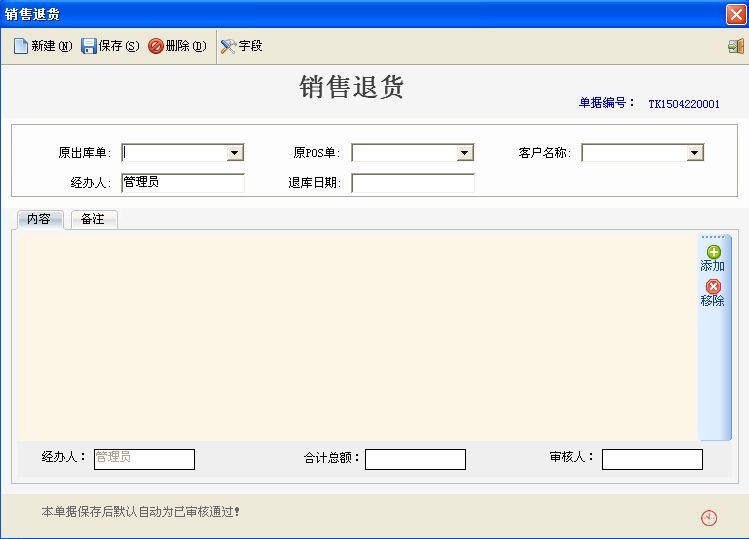Image resolution: width=749 pixels, height=539 pixels.
Task: Expand the 原POS单 dropdown
Action: click(464, 153)
